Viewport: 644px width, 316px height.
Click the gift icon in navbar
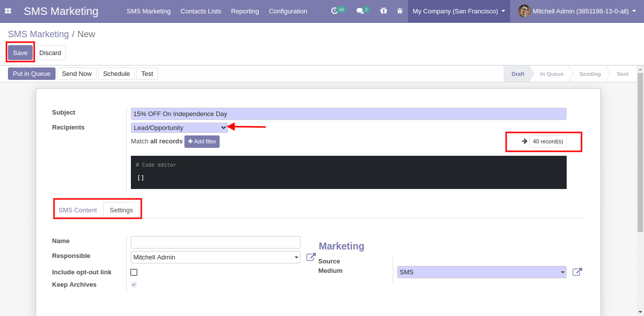383,10
